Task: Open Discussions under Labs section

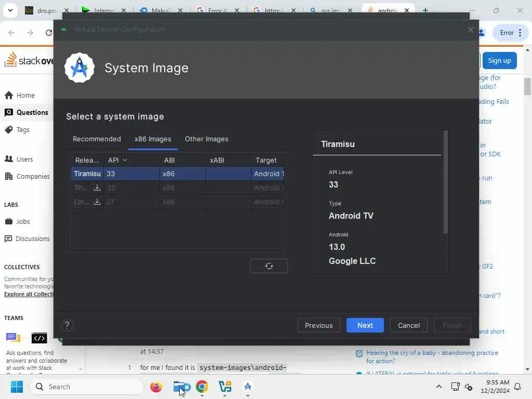Action: pos(27,239)
